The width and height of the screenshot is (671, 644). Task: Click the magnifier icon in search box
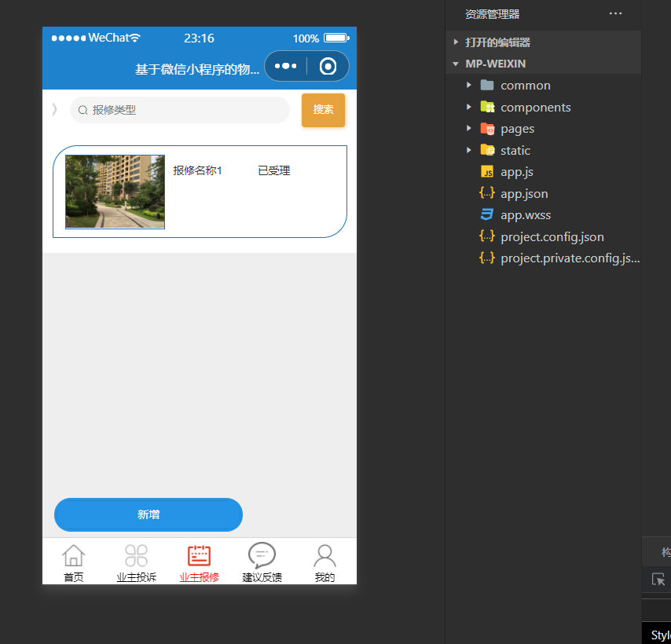[x=82, y=110]
